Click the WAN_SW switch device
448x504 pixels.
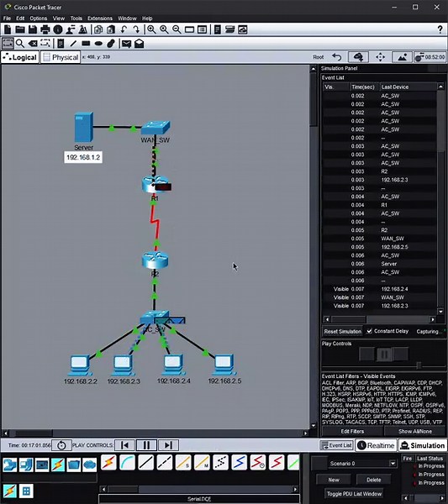pos(155,128)
